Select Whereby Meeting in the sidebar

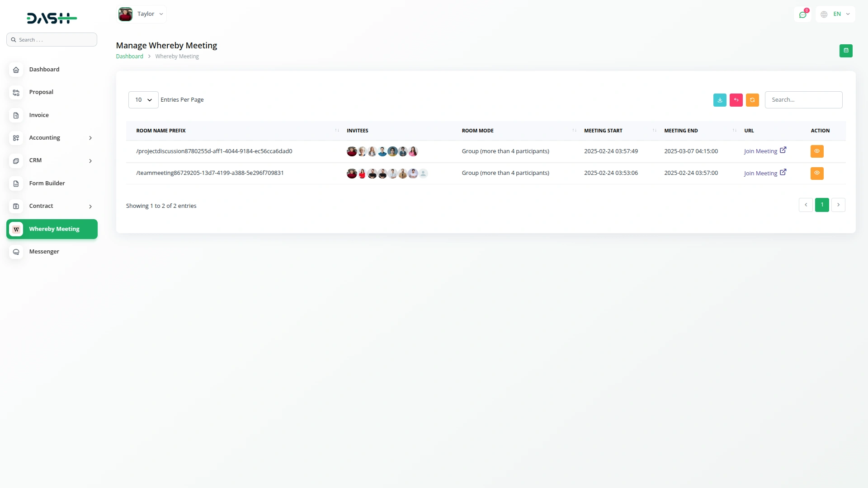(x=52, y=229)
